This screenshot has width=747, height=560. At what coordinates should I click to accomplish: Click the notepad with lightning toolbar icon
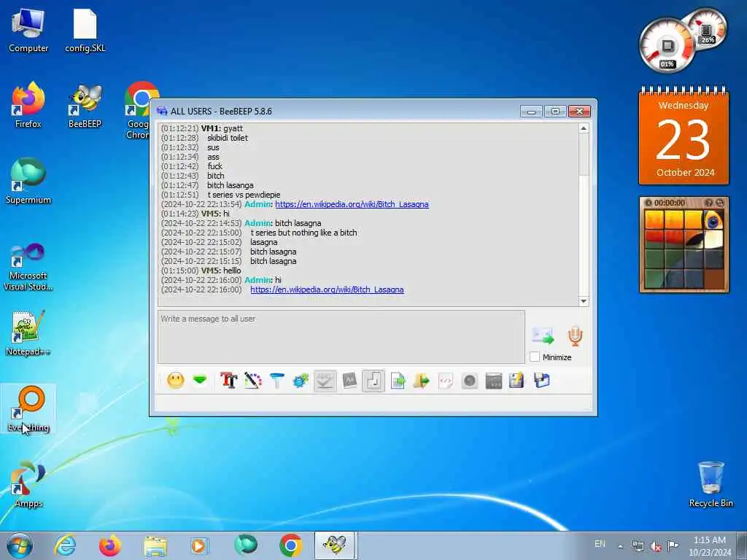coord(517,381)
